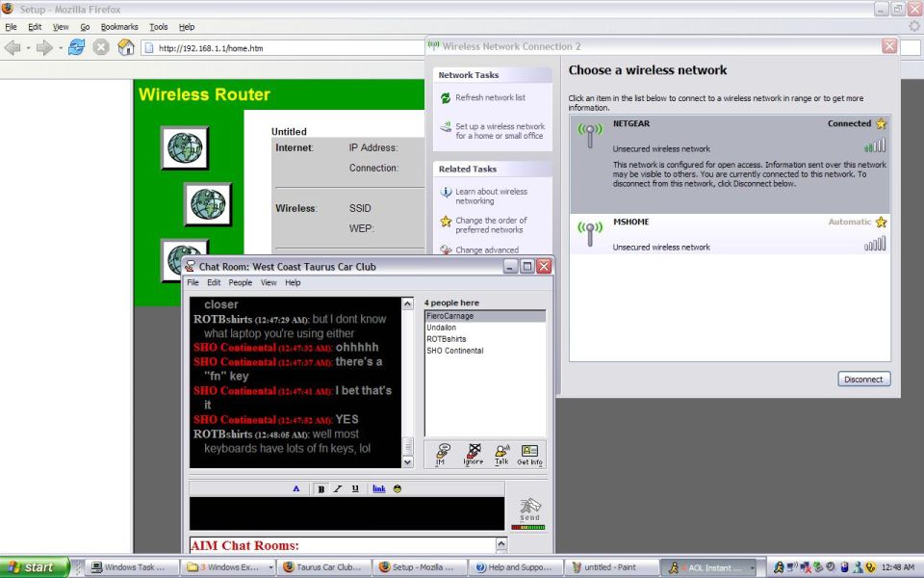924x578 pixels.
Task: Click NETGEAR antenna signal icon
Action: tap(590, 135)
